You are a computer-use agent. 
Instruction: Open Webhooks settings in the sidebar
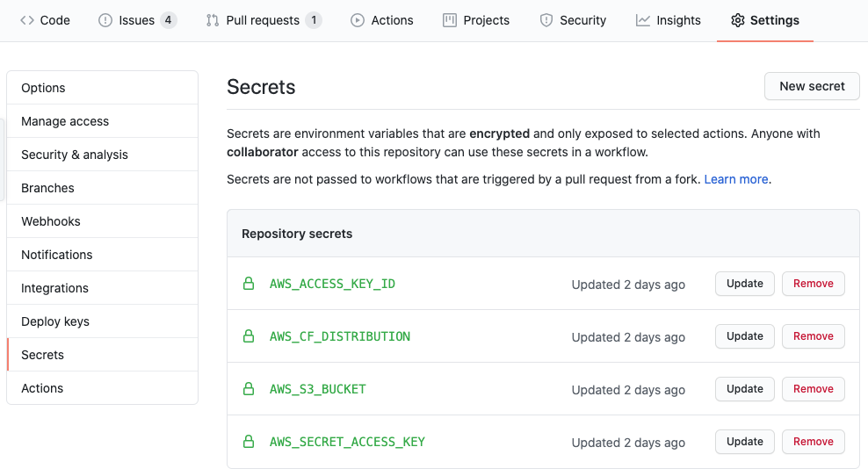coord(51,221)
